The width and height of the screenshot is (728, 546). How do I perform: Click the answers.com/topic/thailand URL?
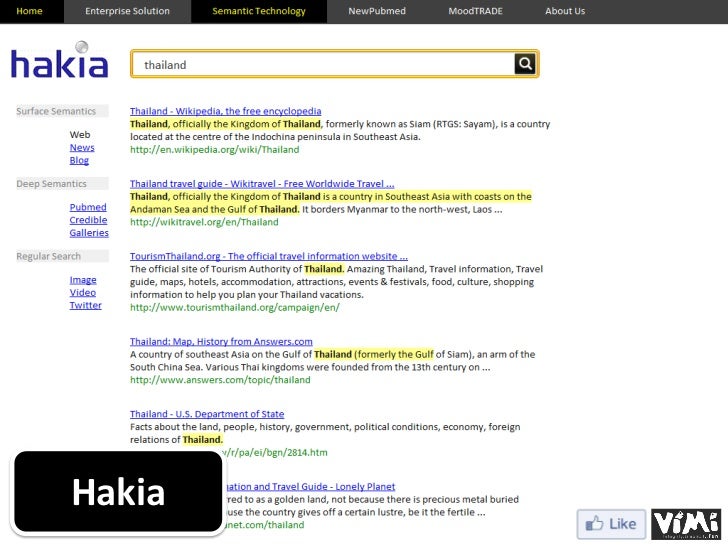pyautogui.click(x=220, y=380)
